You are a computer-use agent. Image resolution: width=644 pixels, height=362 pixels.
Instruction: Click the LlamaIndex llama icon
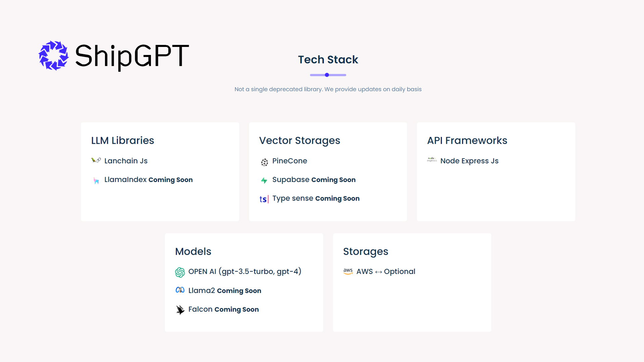coord(96,180)
